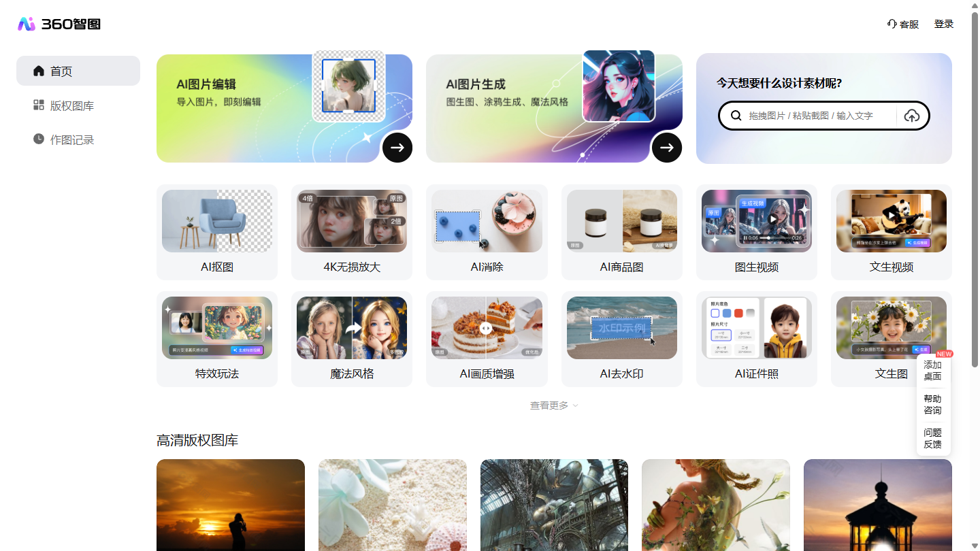Open the 特效玩法 tool card

click(217, 339)
